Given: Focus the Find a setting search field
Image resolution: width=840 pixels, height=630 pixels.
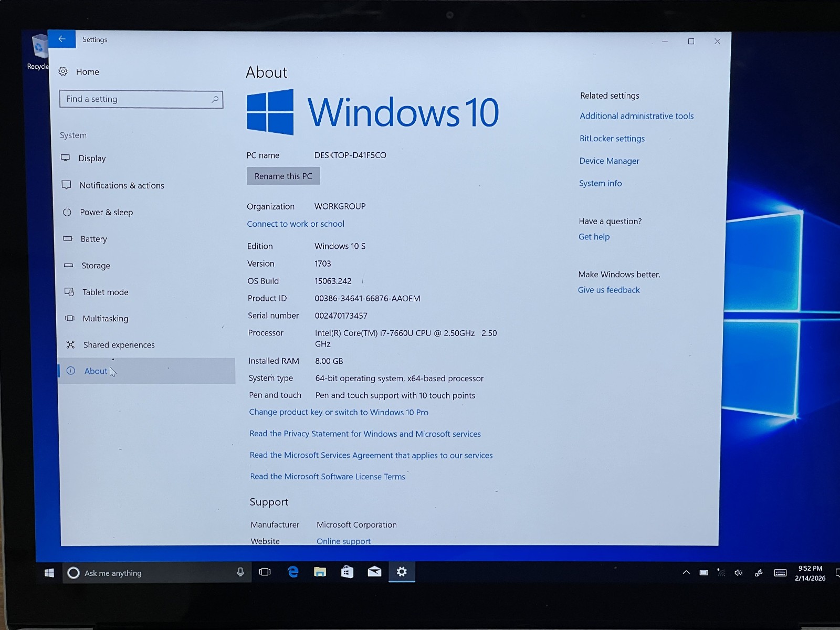Looking at the screenshot, I should [141, 99].
